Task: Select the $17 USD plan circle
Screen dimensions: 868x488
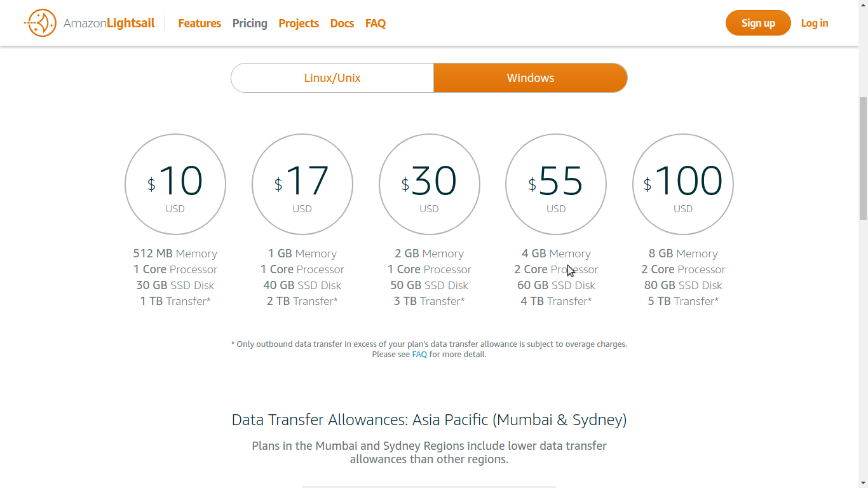Action: (302, 184)
